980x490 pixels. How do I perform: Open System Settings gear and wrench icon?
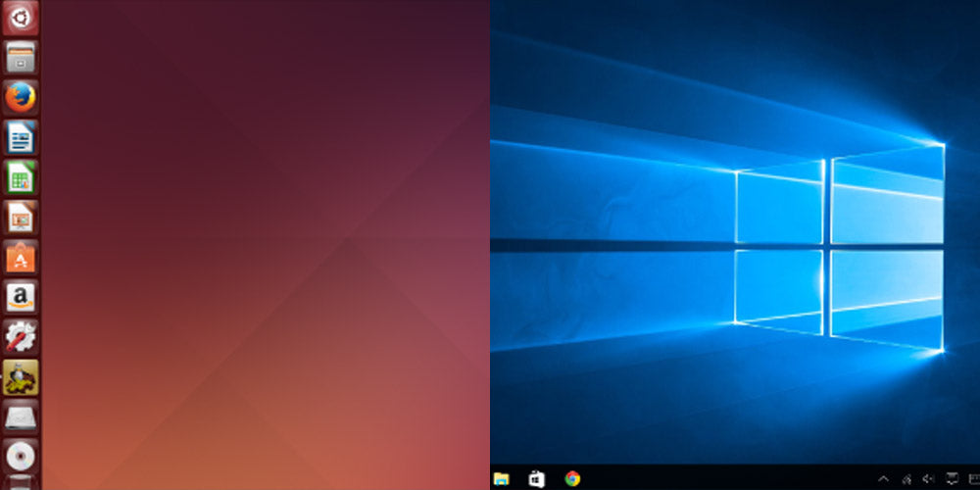[21, 337]
